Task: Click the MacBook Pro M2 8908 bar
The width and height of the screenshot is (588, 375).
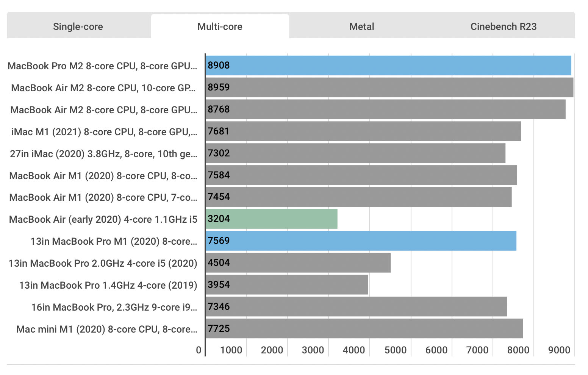Action: [x=389, y=66]
